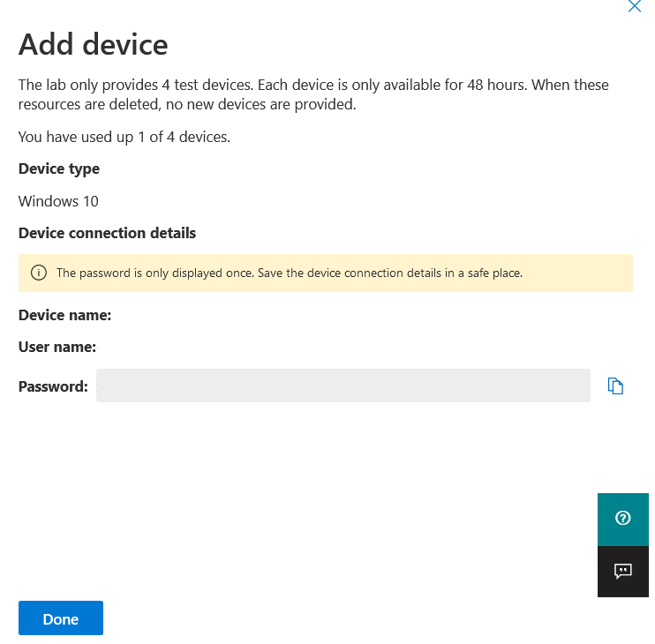Viewport: 655px width, 644px height.
Task: Click the lab provides 4 test devices paragraph
Action: tap(313, 94)
